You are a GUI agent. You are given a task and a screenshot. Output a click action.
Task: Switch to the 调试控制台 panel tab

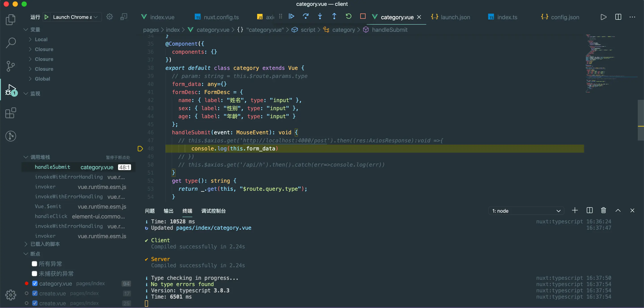coord(213,211)
